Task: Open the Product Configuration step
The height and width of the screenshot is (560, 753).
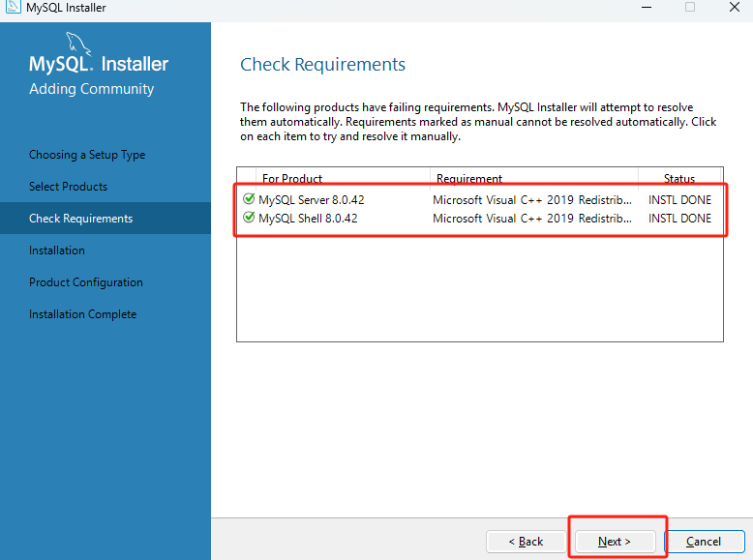Action: [x=86, y=282]
